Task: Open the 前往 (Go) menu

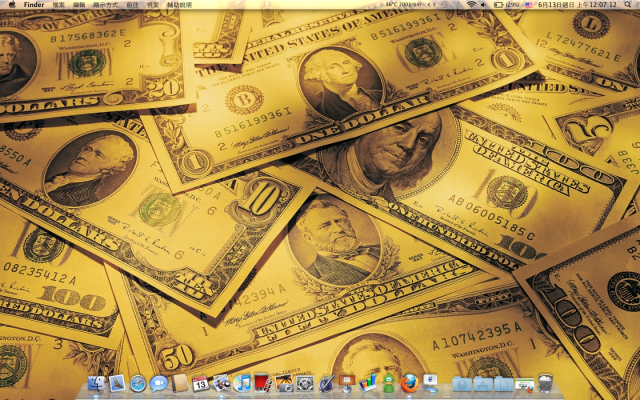Action: (132, 4)
